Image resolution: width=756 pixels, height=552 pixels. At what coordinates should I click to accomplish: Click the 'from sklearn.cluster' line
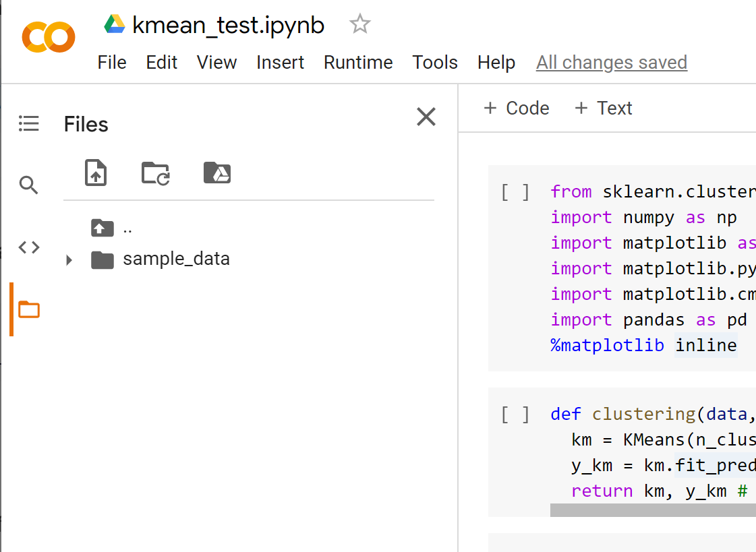click(653, 191)
